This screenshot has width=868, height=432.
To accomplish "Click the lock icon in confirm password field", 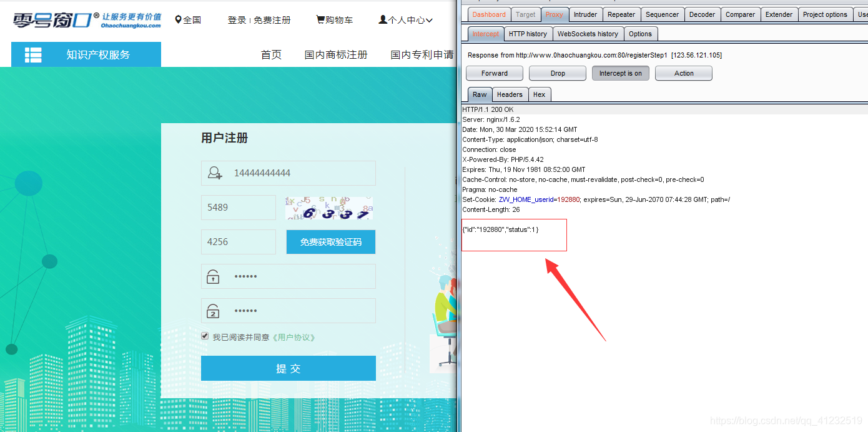I will point(214,311).
